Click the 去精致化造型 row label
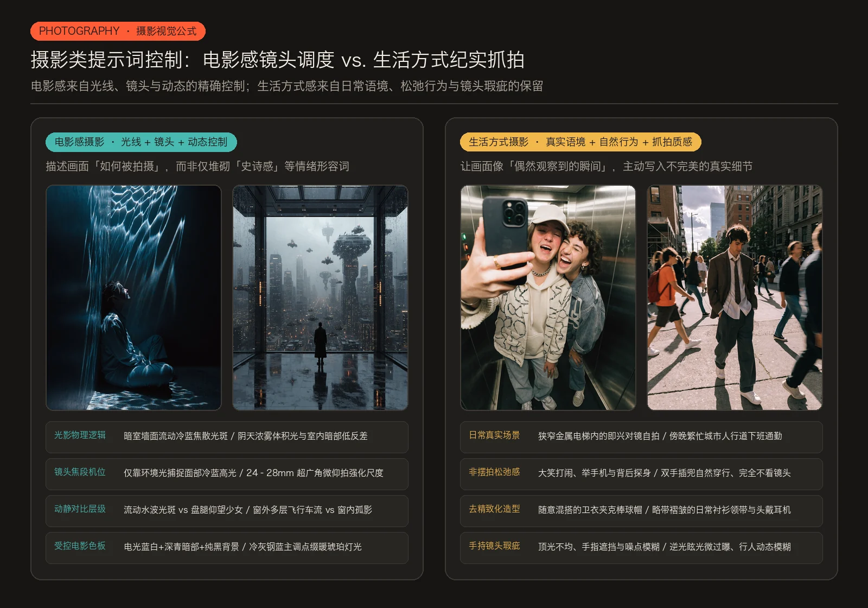The height and width of the screenshot is (608, 868). (494, 509)
